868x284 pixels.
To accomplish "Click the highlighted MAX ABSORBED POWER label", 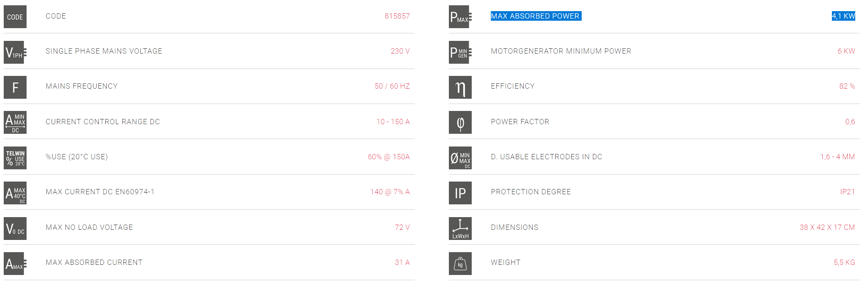I will [x=535, y=16].
